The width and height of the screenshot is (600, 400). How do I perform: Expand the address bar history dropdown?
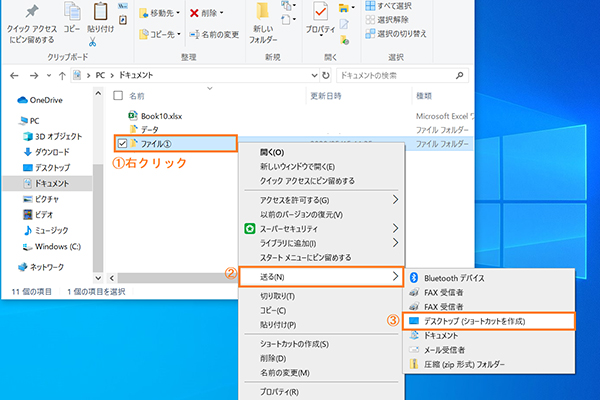click(x=315, y=75)
